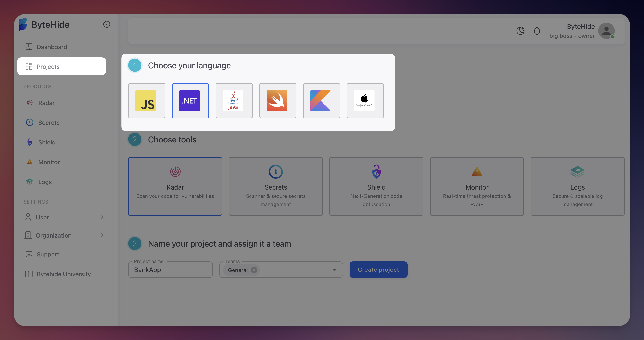Image resolution: width=644 pixels, height=340 pixels.
Task: Enable the Shield obfuscation tool card
Action: 376,186
